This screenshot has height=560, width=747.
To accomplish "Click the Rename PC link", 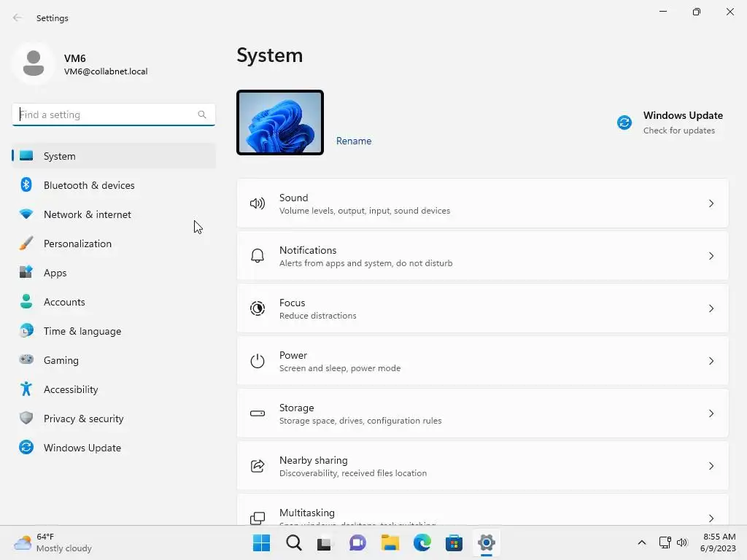I will point(354,141).
